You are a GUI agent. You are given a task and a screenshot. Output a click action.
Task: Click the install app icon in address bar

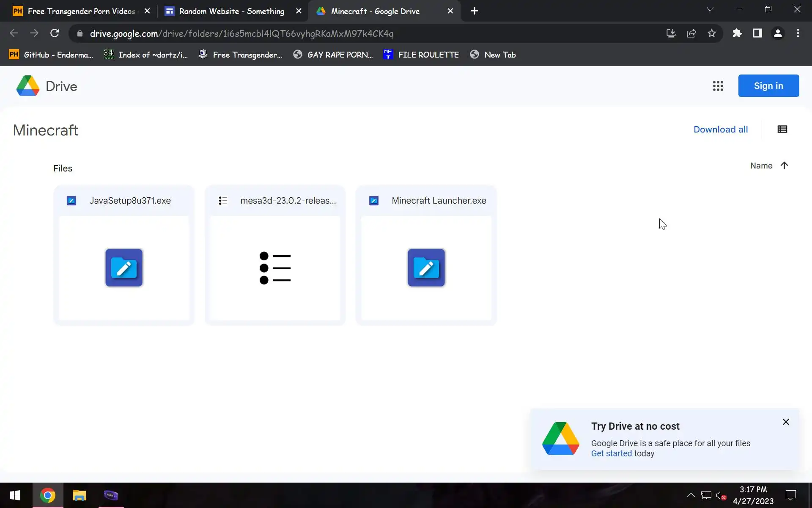[671, 33]
